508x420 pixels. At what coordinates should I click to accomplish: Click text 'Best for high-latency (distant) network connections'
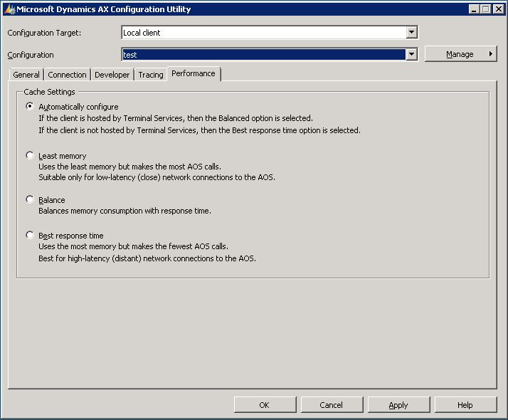tap(127, 258)
